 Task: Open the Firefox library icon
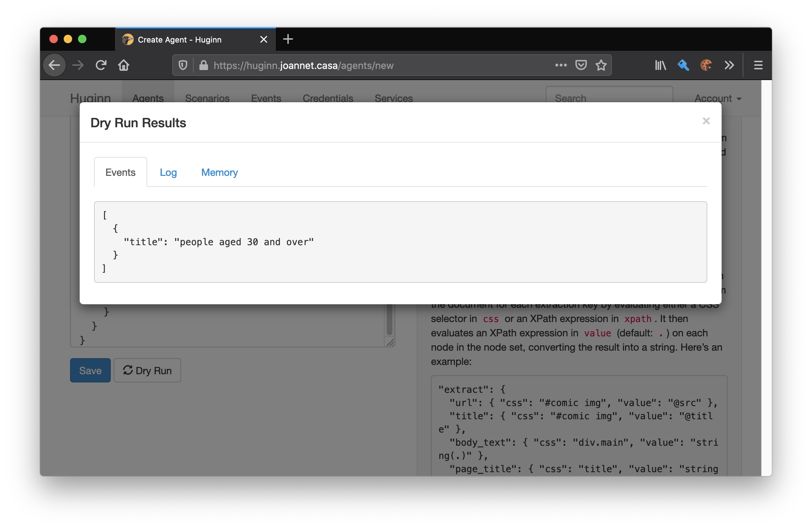[660, 65]
